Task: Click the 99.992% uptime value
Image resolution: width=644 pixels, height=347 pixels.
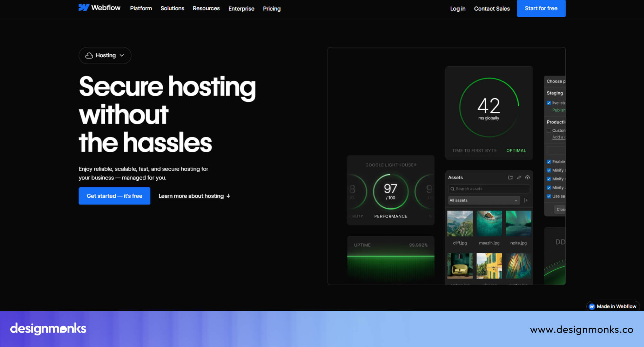Action: click(418, 245)
